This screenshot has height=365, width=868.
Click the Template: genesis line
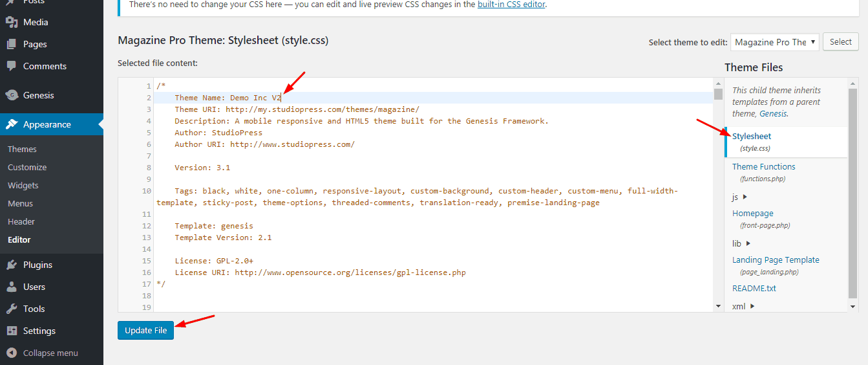[214, 226]
